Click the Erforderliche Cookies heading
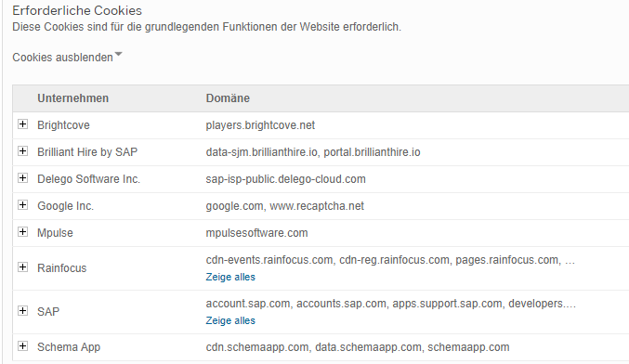 (x=77, y=10)
